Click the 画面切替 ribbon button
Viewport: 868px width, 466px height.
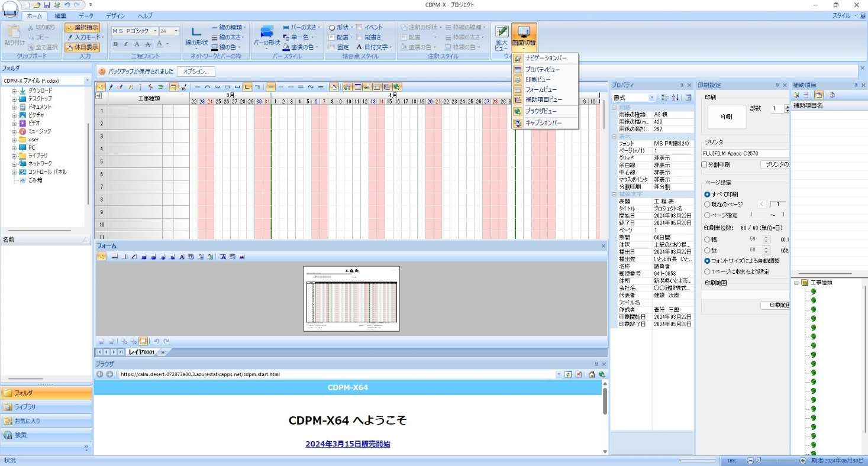(524, 37)
